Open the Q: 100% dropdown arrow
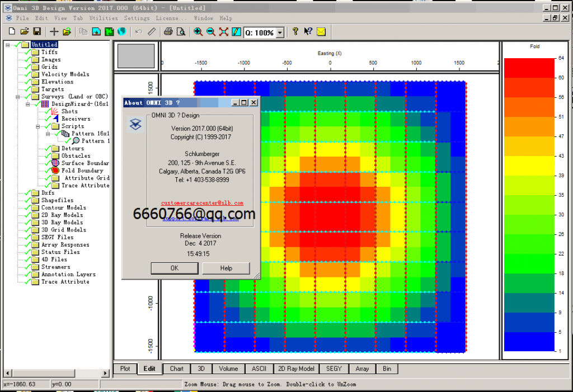The height and width of the screenshot is (392, 573). click(280, 32)
